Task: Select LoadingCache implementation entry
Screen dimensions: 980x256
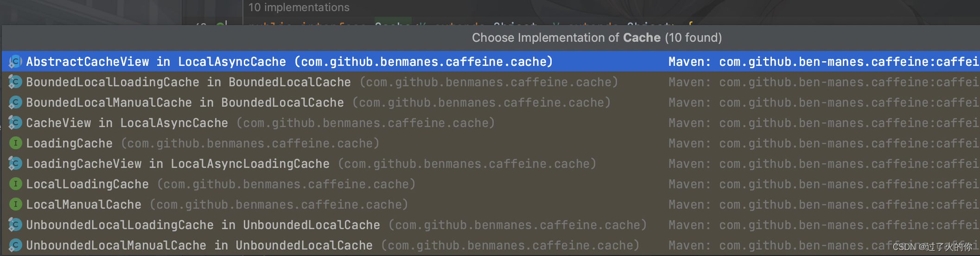Action: coord(491,143)
